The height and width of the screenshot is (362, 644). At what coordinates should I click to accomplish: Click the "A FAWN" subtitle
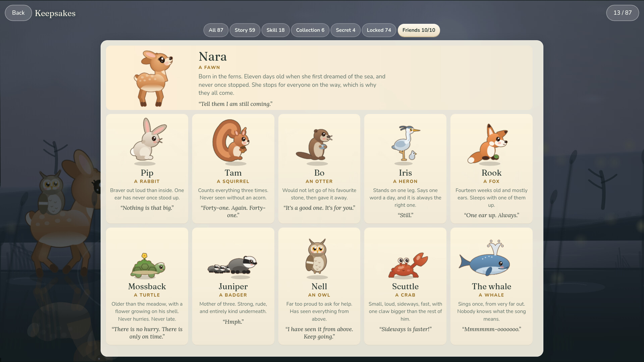(x=209, y=67)
